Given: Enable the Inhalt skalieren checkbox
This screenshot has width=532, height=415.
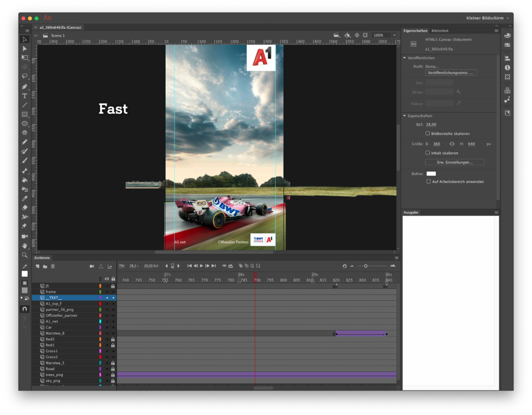Looking at the screenshot, I should 428,153.
